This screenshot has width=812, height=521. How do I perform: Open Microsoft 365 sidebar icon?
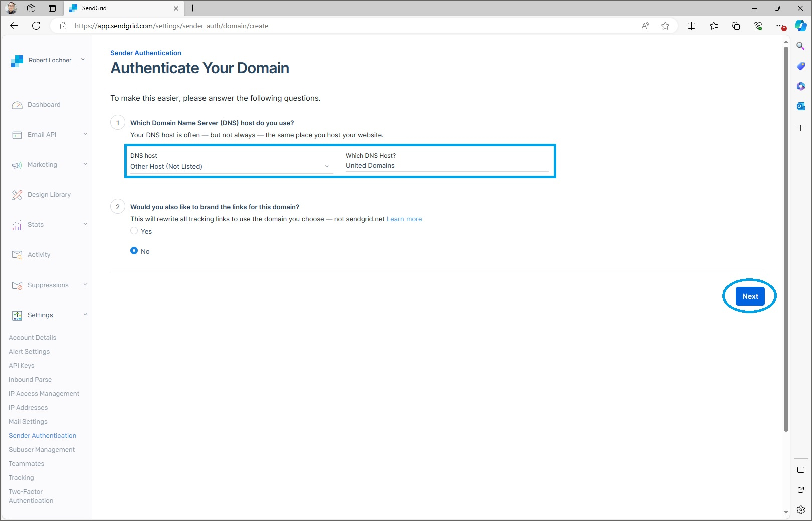click(801, 86)
